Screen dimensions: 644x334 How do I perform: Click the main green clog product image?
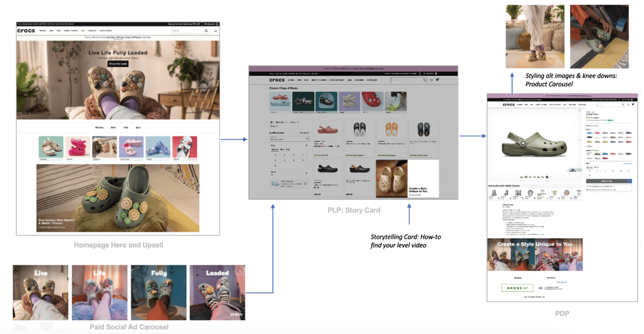(534, 144)
